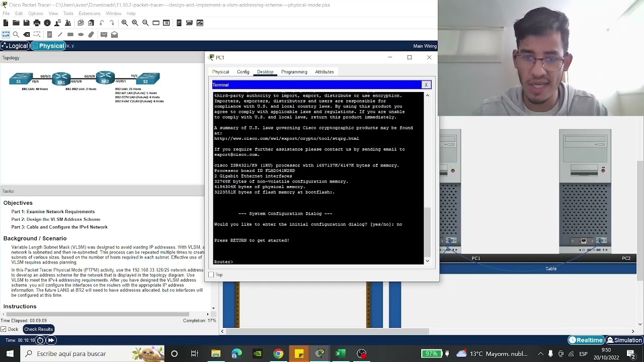
Task: Close the Terminal panel with X
Action: point(426,85)
